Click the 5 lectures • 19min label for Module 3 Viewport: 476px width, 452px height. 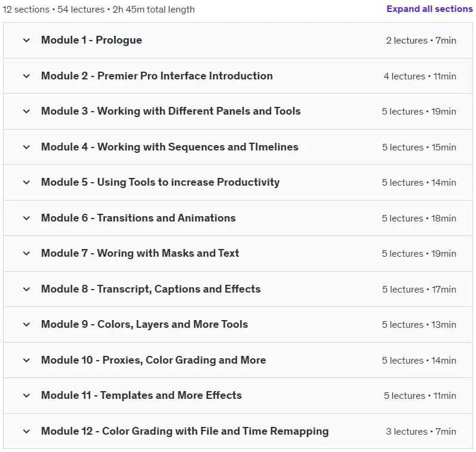pos(419,112)
